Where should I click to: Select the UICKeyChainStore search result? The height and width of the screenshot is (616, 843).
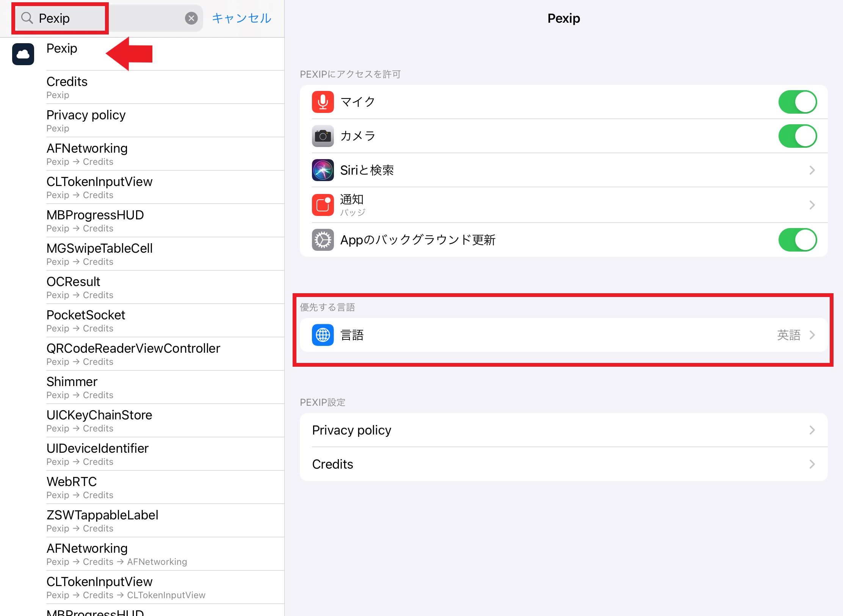[142, 421]
